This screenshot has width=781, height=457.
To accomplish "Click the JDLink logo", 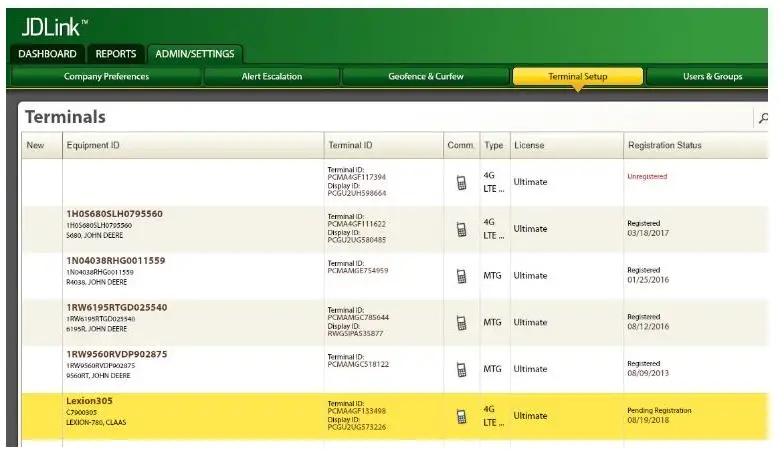I will 55,27.
